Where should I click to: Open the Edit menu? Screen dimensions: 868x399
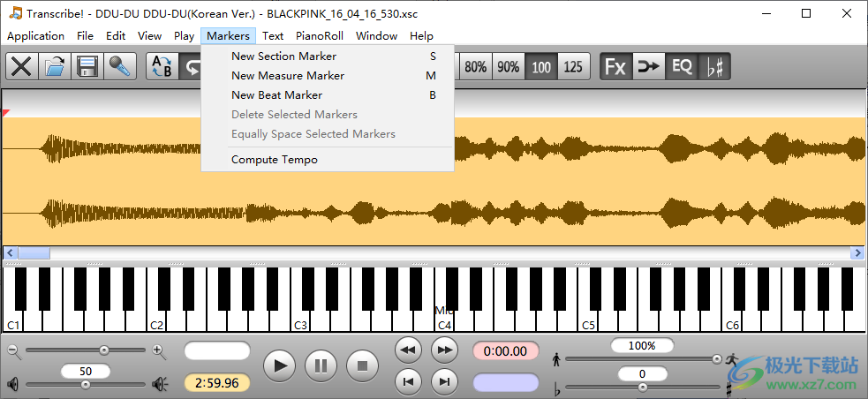116,36
